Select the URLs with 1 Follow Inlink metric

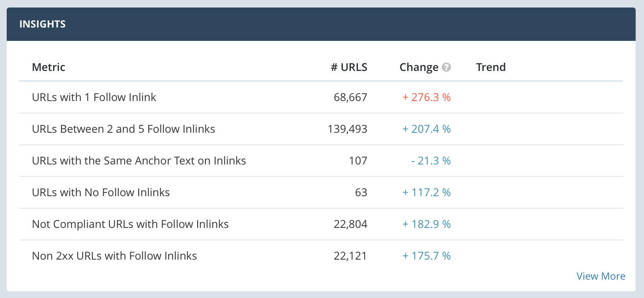[x=94, y=97]
